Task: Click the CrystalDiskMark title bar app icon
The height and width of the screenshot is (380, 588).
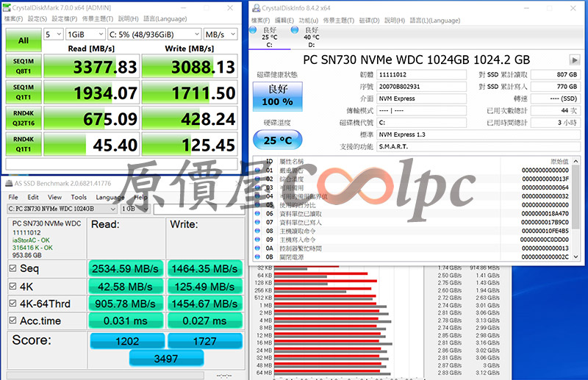Action: pos(7,7)
